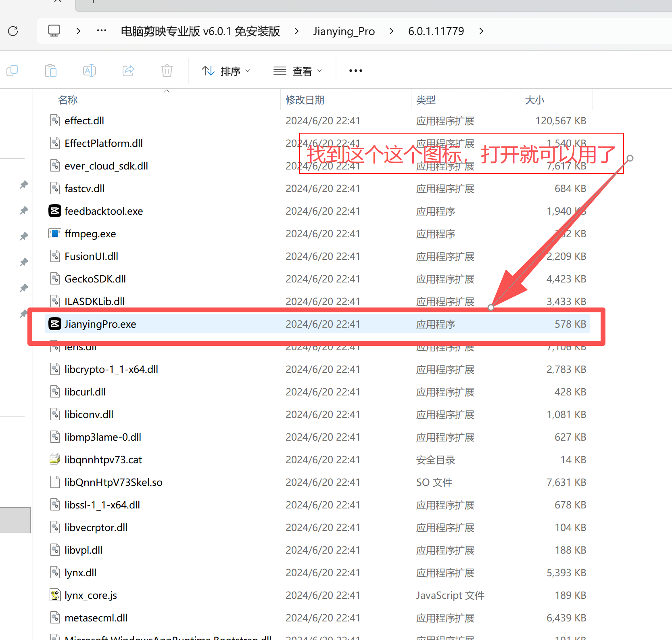Go to 6.0.1.11779 breadcrumb folder
This screenshot has height=640, width=672.
pos(436,31)
